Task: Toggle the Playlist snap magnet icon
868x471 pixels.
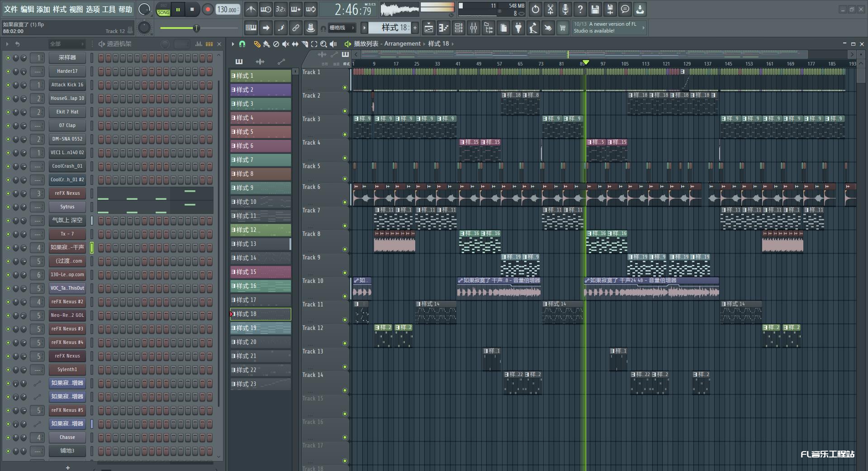Action: click(x=242, y=44)
